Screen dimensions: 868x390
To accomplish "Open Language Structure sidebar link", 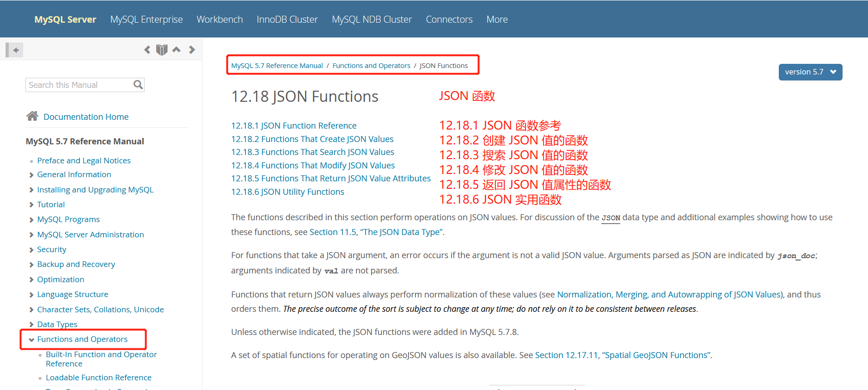I will click(73, 294).
